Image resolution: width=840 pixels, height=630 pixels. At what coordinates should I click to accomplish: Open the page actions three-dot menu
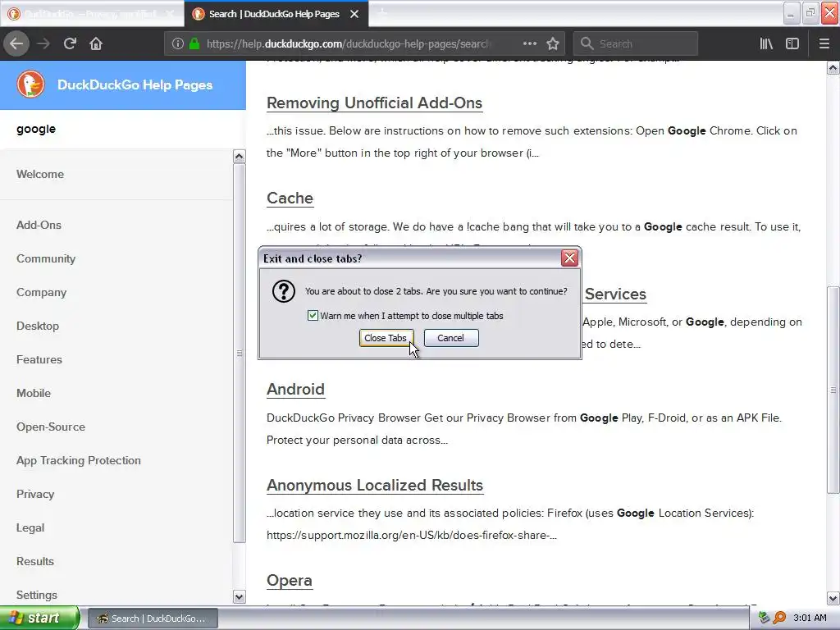[530, 43]
